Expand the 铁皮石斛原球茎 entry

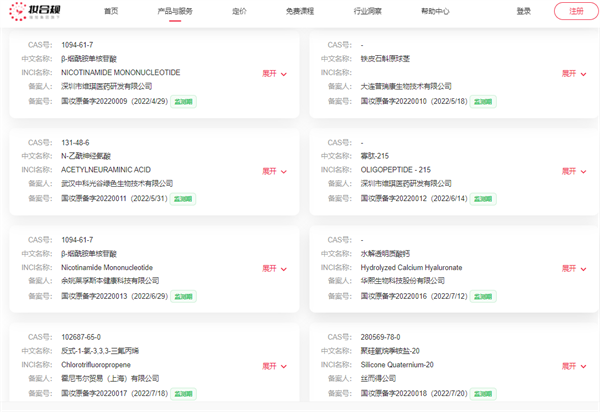574,73
